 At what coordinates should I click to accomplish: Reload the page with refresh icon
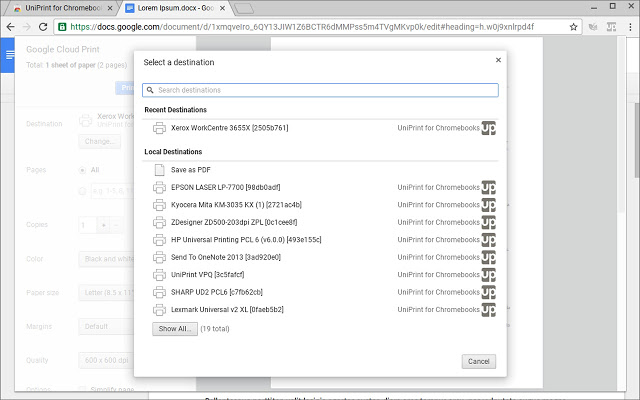pos(43,27)
